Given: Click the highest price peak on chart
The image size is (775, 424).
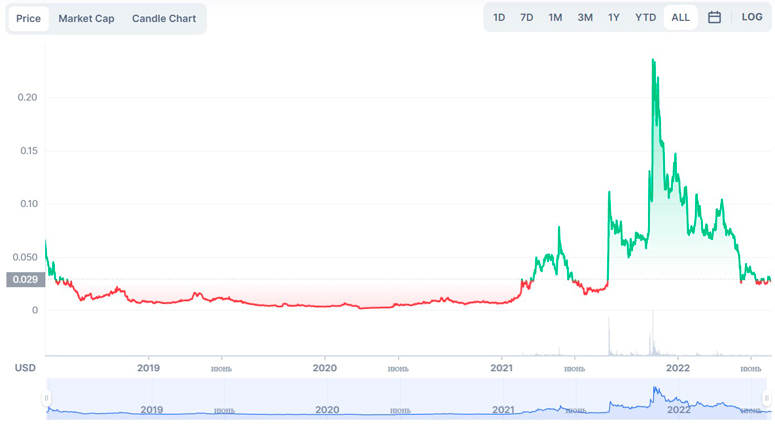Looking at the screenshot, I should point(653,61).
